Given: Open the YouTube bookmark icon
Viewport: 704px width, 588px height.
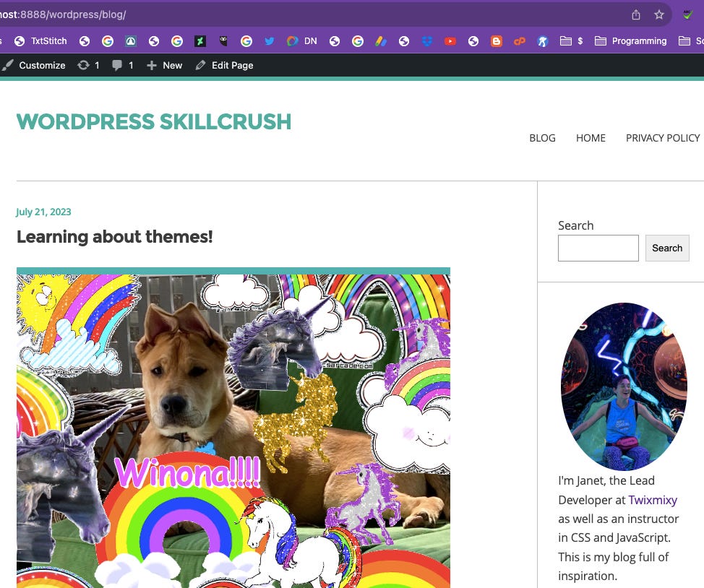Looking at the screenshot, I should [x=450, y=41].
